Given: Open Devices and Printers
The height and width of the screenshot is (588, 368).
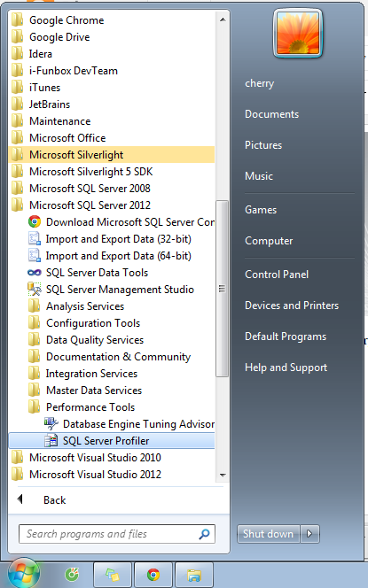Looking at the screenshot, I should pos(292,306).
